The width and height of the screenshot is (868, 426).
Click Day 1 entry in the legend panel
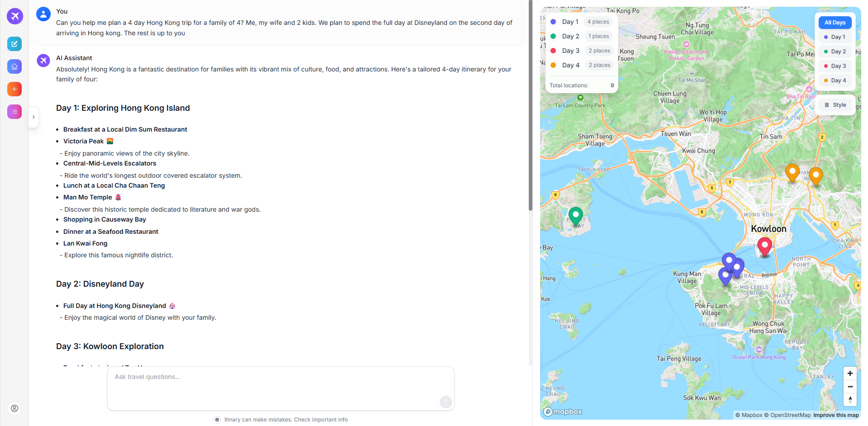(x=569, y=22)
